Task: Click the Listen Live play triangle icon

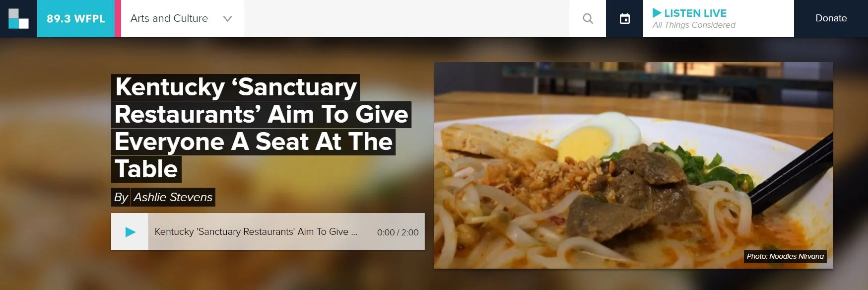Action: 657,13
